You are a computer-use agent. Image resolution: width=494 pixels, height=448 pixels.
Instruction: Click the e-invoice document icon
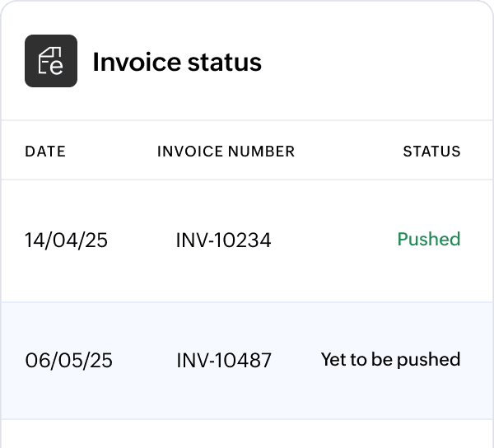[x=51, y=61]
